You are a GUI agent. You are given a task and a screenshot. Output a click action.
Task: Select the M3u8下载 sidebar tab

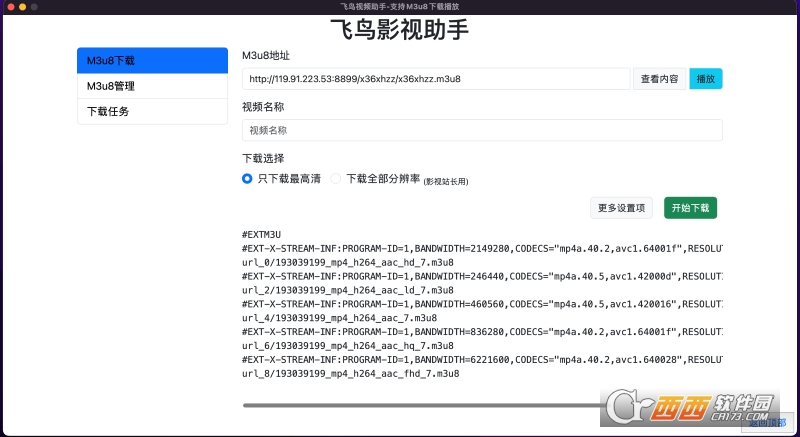(152, 61)
